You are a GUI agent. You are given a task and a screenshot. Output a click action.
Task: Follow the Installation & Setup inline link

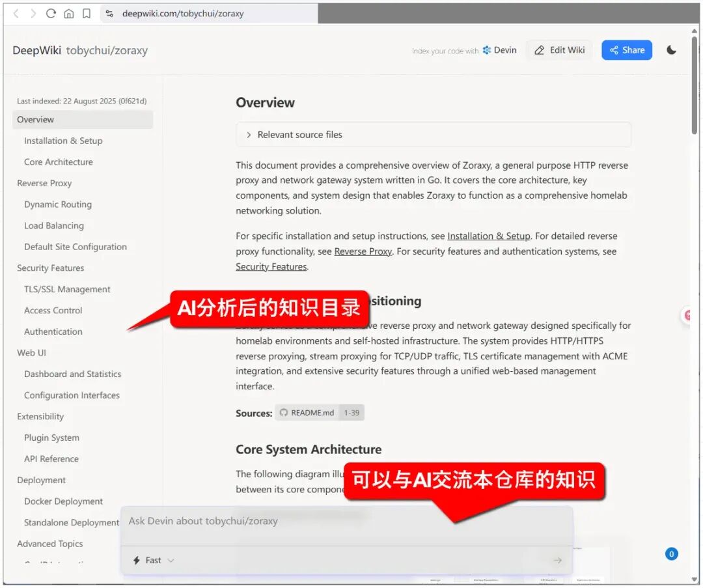[489, 236]
